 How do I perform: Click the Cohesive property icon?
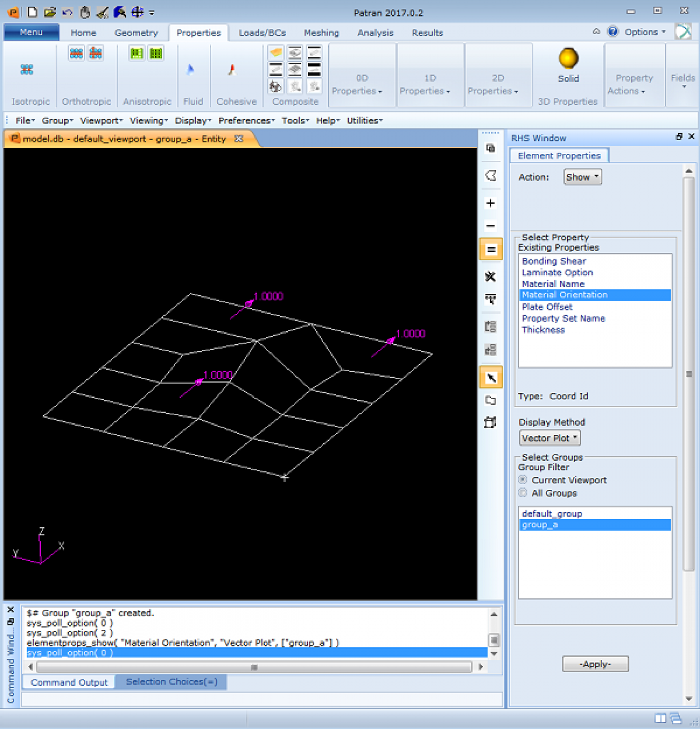(x=232, y=69)
